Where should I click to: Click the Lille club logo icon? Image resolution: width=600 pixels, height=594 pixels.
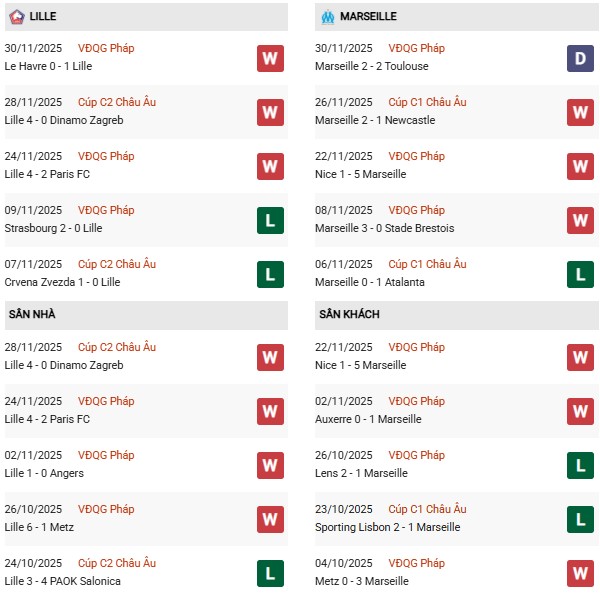point(17,17)
